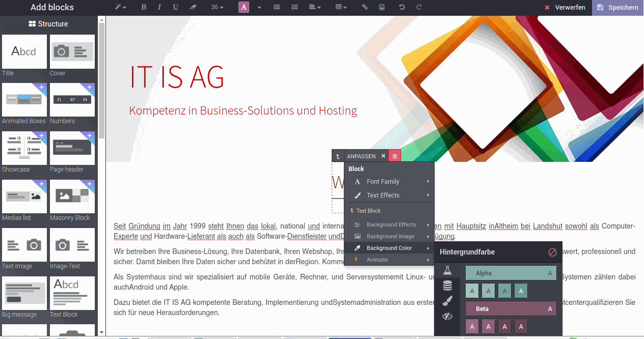Screen dimensions: 644x339
Task: Pick the Alpha background color
Action: click(x=511, y=273)
